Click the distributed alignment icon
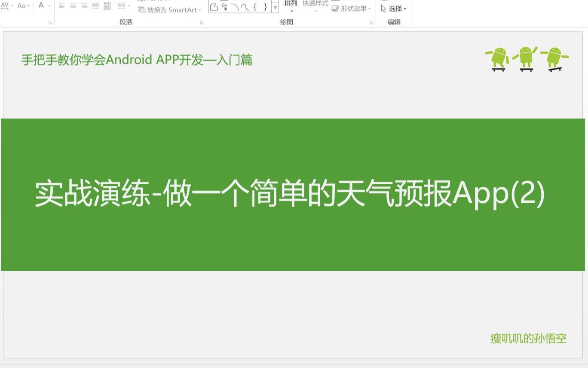Image resolution: width=588 pixels, height=368 pixels. (x=107, y=6)
